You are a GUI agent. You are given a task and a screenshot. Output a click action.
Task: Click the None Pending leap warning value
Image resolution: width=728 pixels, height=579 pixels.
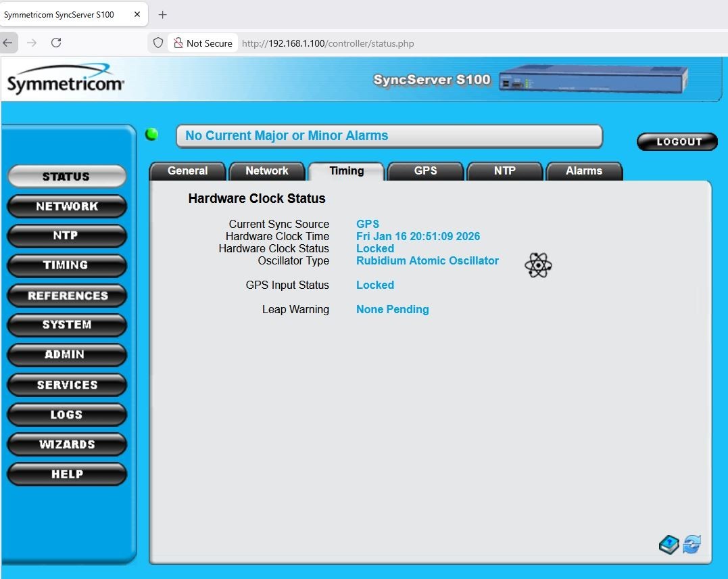click(392, 310)
